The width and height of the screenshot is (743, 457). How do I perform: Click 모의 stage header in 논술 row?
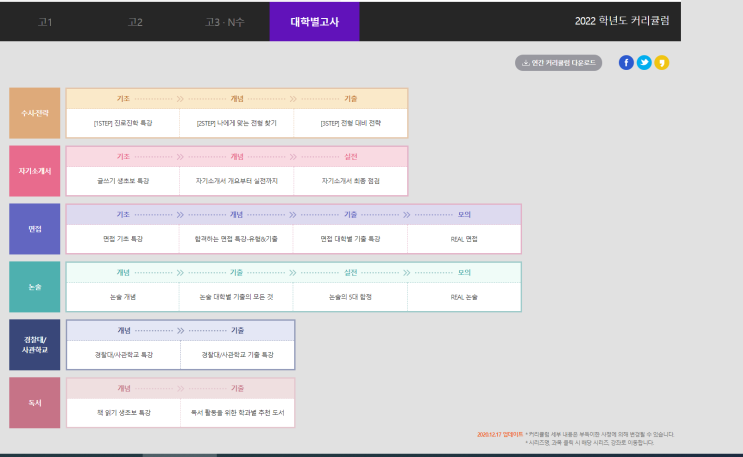click(464, 272)
